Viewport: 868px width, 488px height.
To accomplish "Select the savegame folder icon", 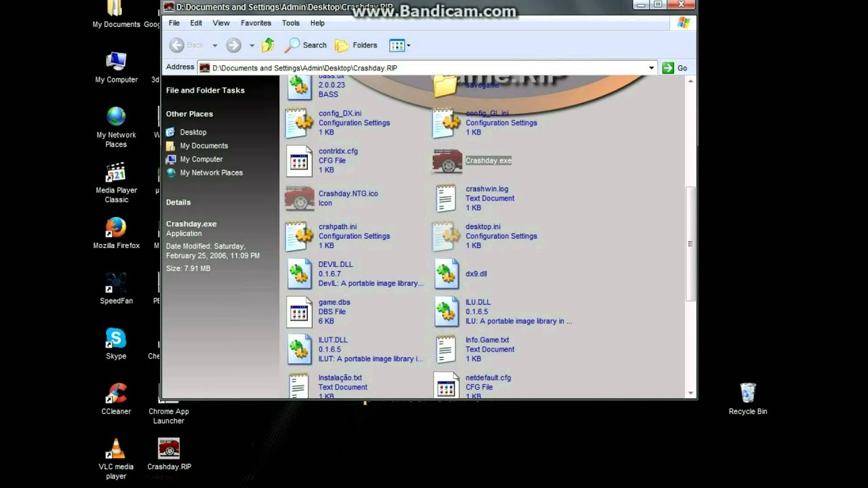I will (446, 87).
